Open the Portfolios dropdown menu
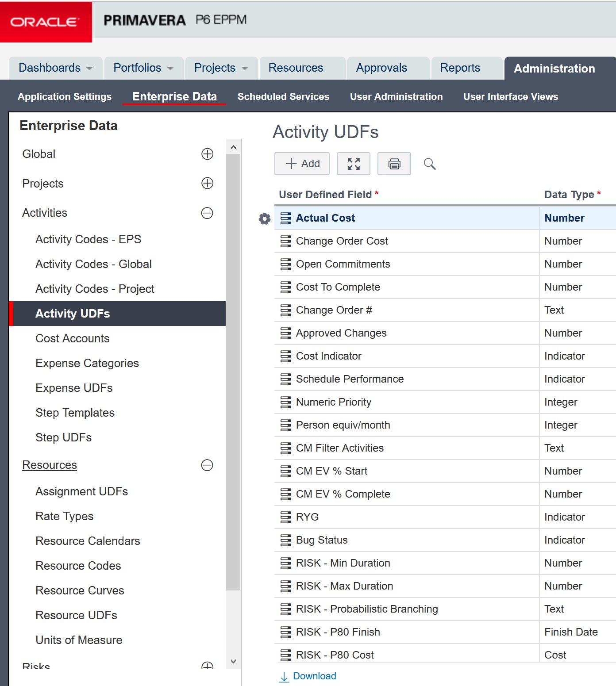Screen dimensions: 616x686 (143, 68)
